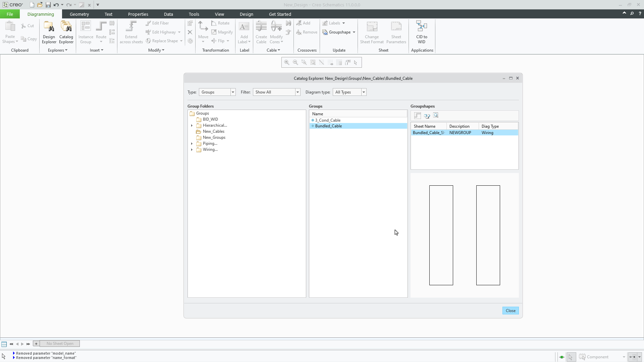This screenshot has width=644, height=362.
Task: Click the No Sheet Open tab
Action: [60, 344]
